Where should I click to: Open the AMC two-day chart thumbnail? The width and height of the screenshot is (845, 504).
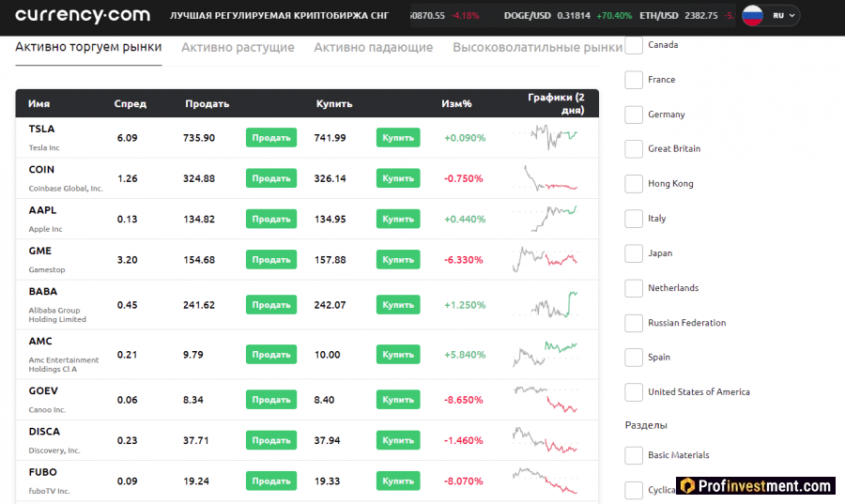[x=545, y=354]
